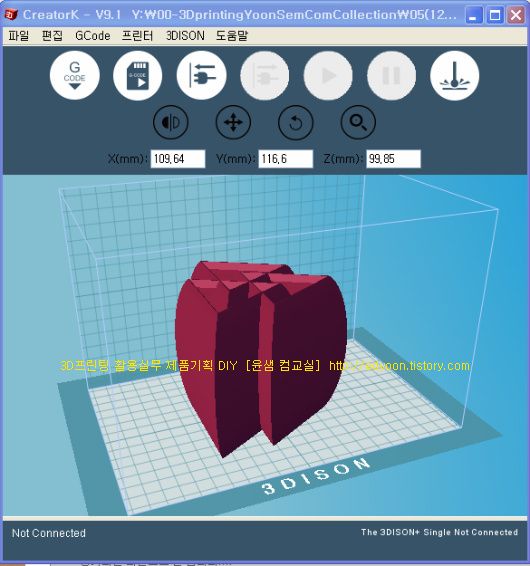This screenshot has width=530, height=566.
Task: Click the greyed-out pause print button
Action: (391, 75)
